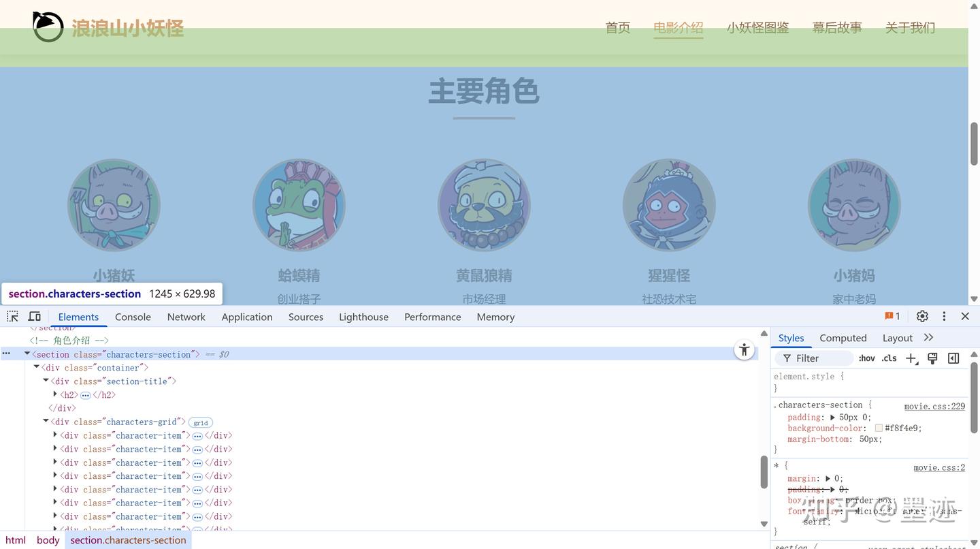
Task: Open the DevTools three-dot customize menu
Action: (944, 316)
